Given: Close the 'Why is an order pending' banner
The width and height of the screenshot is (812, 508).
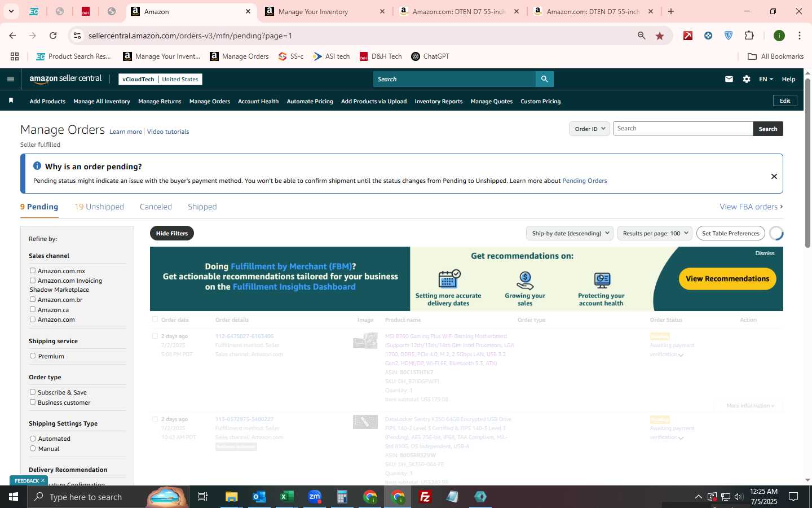Looking at the screenshot, I should (x=774, y=176).
